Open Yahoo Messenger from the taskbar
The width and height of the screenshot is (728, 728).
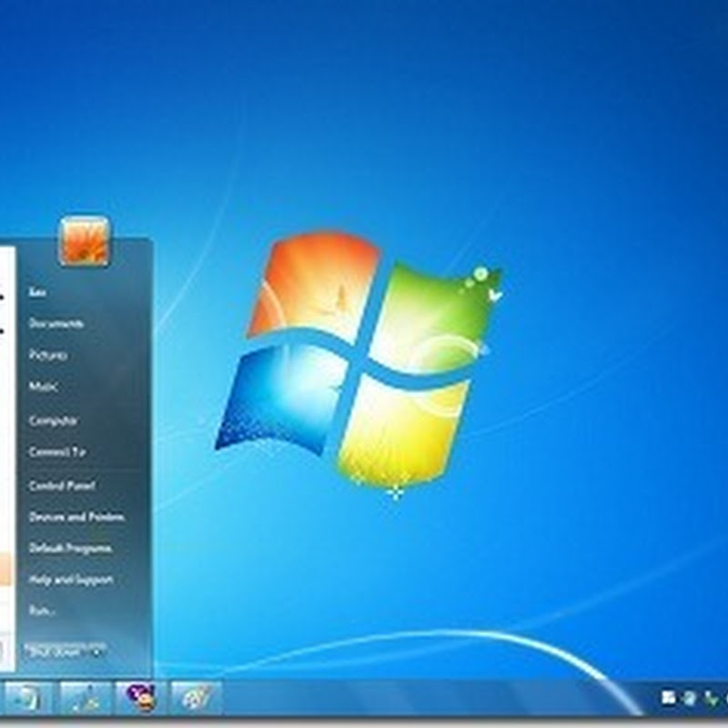click(x=141, y=698)
